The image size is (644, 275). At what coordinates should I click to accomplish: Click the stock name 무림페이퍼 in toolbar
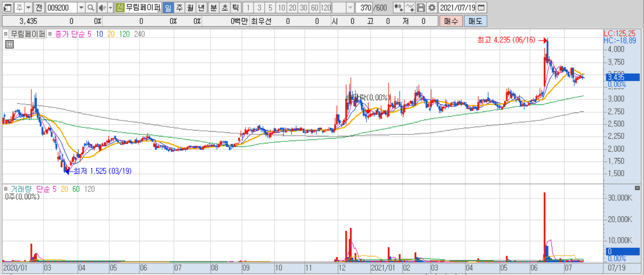click(143, 7)
